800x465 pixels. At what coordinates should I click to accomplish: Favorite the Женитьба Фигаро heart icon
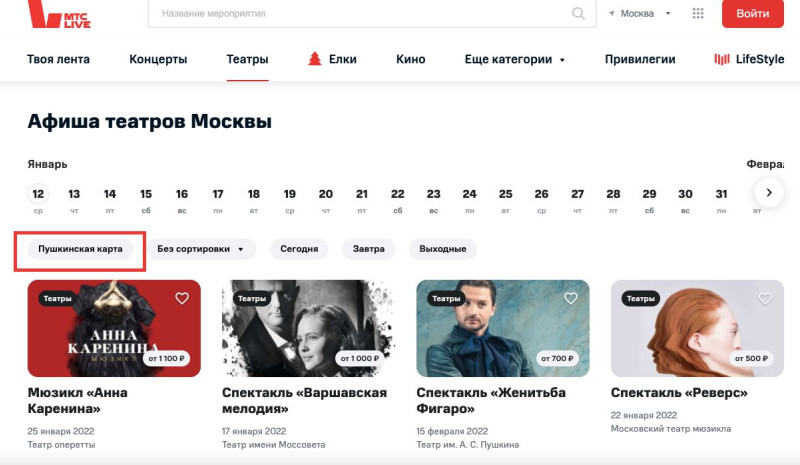[571, 298]
